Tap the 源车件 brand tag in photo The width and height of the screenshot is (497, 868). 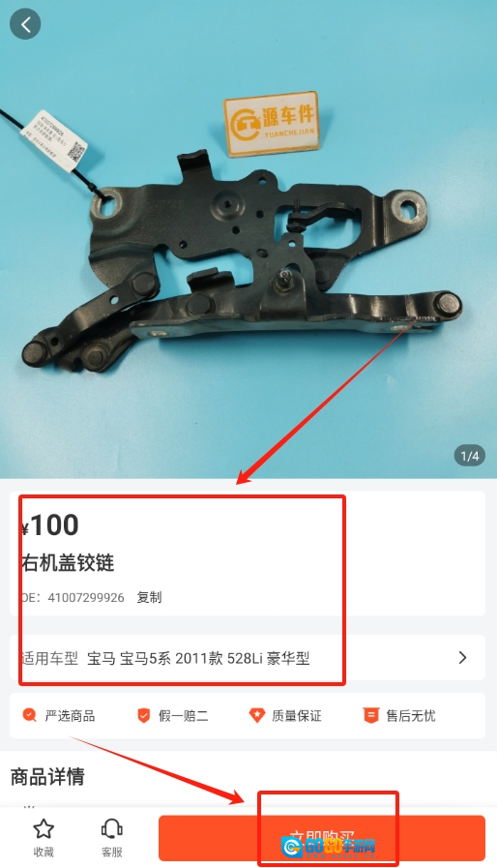[x=272, y=124]
